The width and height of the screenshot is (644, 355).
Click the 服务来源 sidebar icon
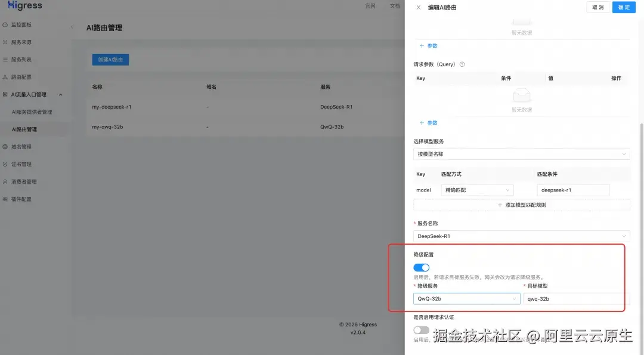click(x=5, y=42)
